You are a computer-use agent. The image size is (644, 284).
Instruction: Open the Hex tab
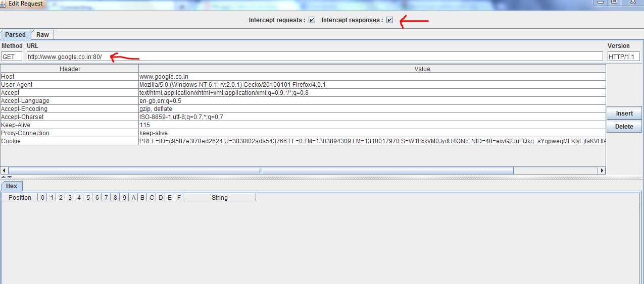tap(11, 186)
